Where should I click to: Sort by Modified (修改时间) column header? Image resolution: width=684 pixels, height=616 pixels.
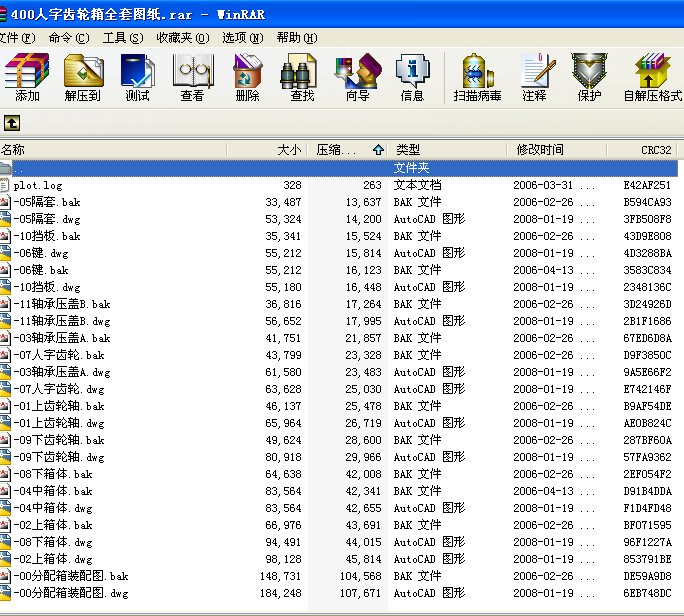coord(557,150)
